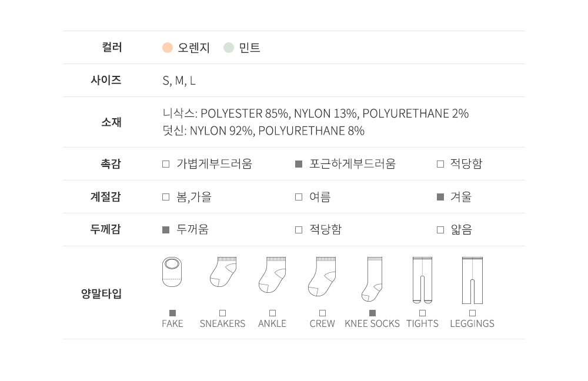Screen dimensions: 588x381
Task: Toggle the 포근하게부드러움 checkbox
Action: (x=299, y=164)
